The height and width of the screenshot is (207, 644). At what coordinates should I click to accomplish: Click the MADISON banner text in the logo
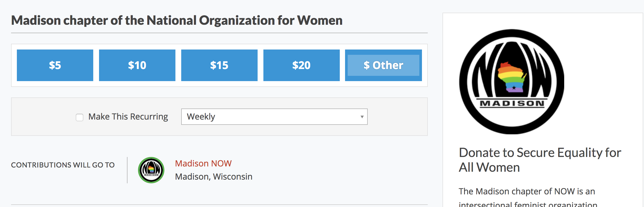click(x=512, y=103)
